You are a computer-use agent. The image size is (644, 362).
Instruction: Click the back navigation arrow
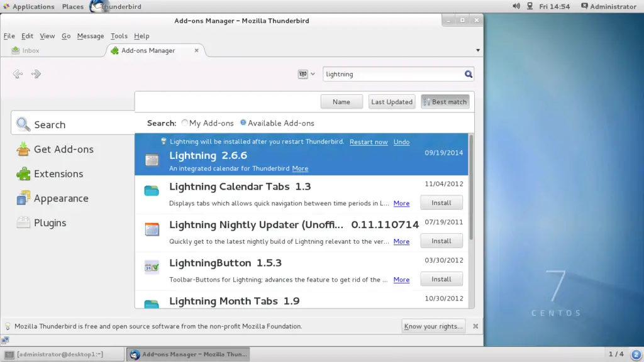[17, 74]
